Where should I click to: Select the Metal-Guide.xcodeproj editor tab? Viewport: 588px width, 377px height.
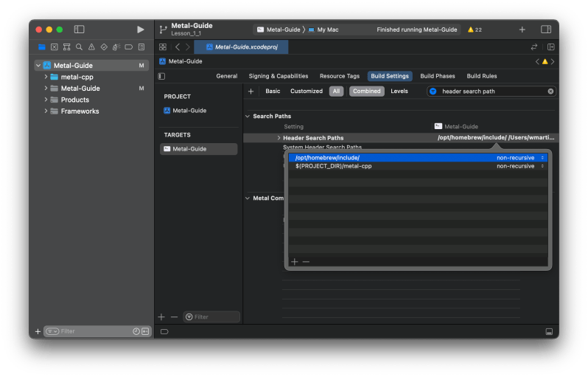(x=241, y=47)
